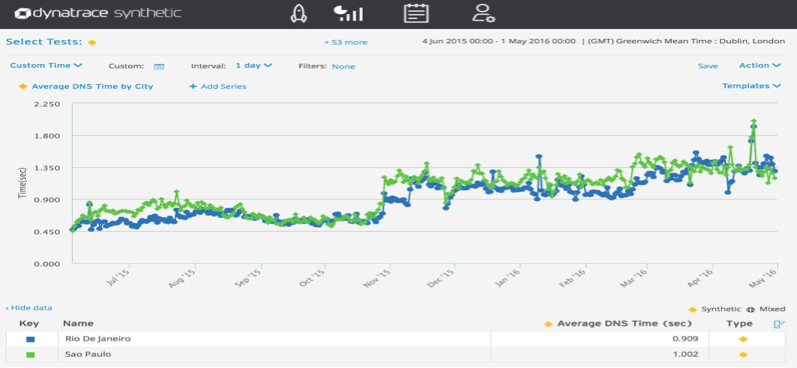Click the Key column header
This screenshot has width=797, height=368.
29,324
